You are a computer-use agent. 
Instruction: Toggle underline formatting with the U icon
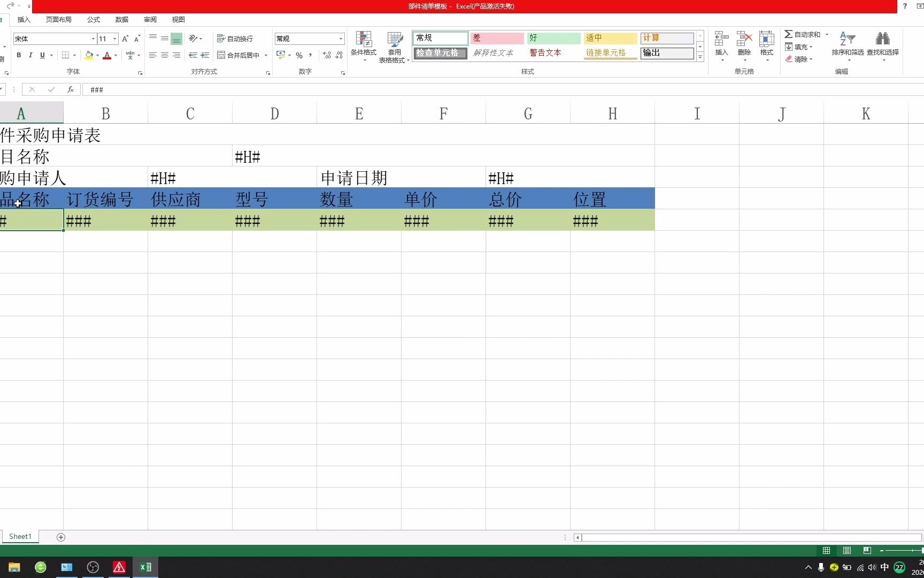(x=42, y=55)
